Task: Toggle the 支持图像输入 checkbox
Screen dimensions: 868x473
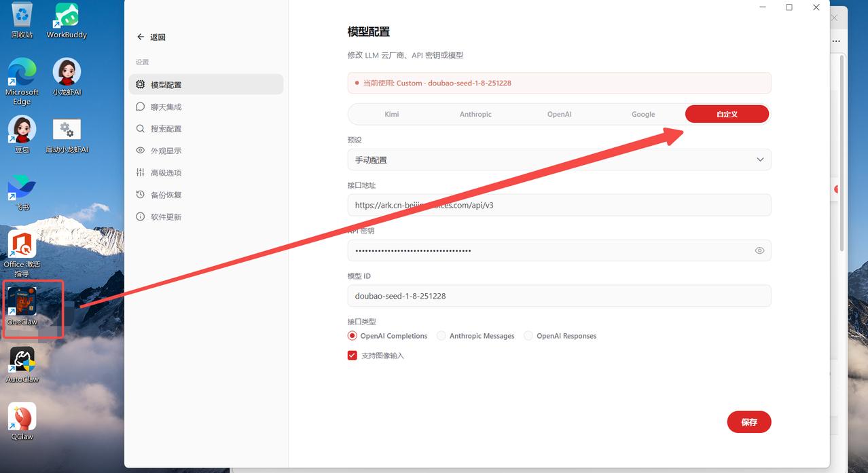Action: (x=352, y=355)
